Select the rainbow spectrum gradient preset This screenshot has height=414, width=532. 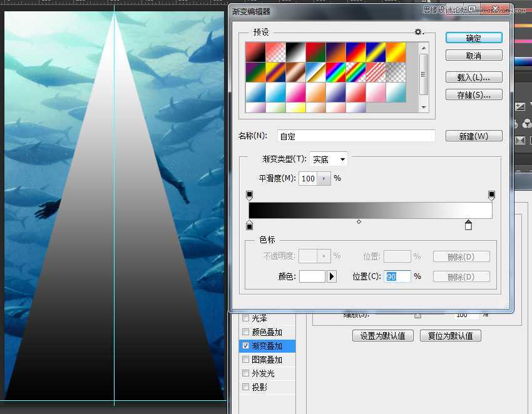336,72
